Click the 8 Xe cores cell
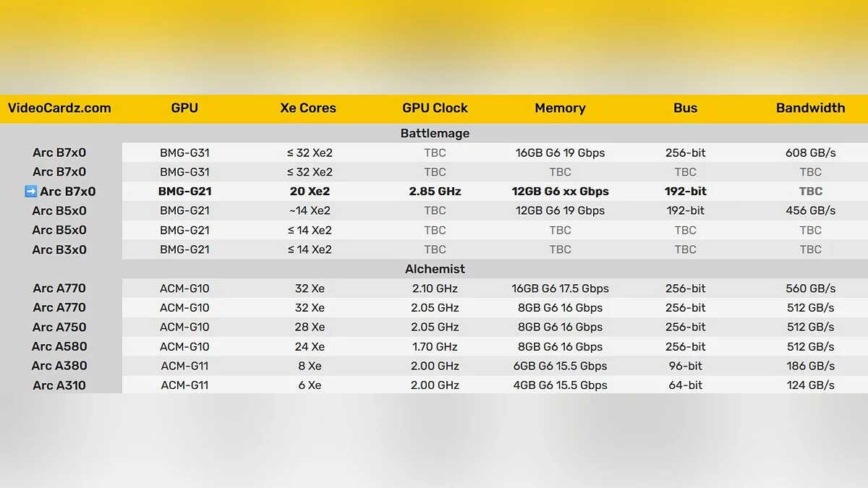The width and height of the screenshot is (868, 488). [310, 366]
